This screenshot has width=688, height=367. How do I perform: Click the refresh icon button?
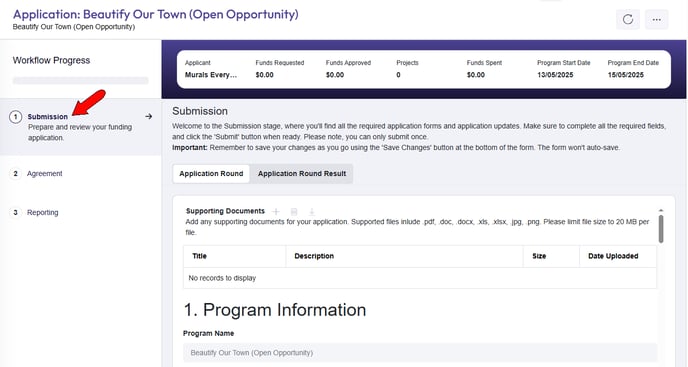click(x=627, y=19)
